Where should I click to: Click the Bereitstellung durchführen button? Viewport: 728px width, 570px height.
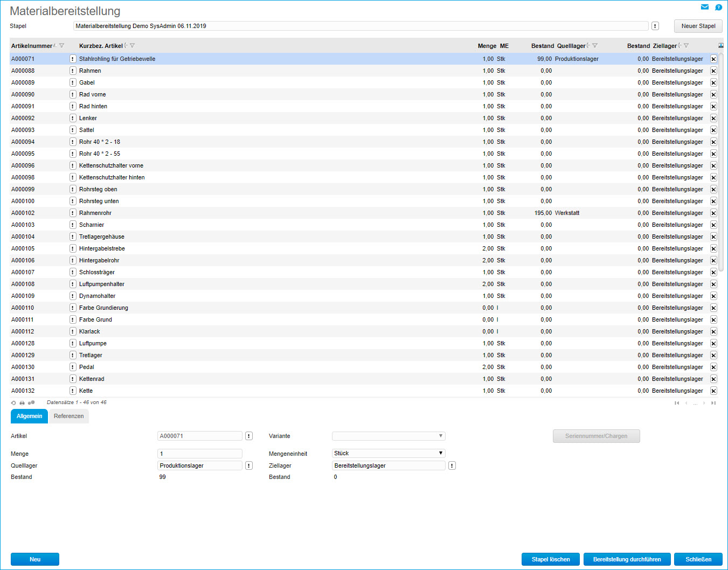click(x=627, y=559)
